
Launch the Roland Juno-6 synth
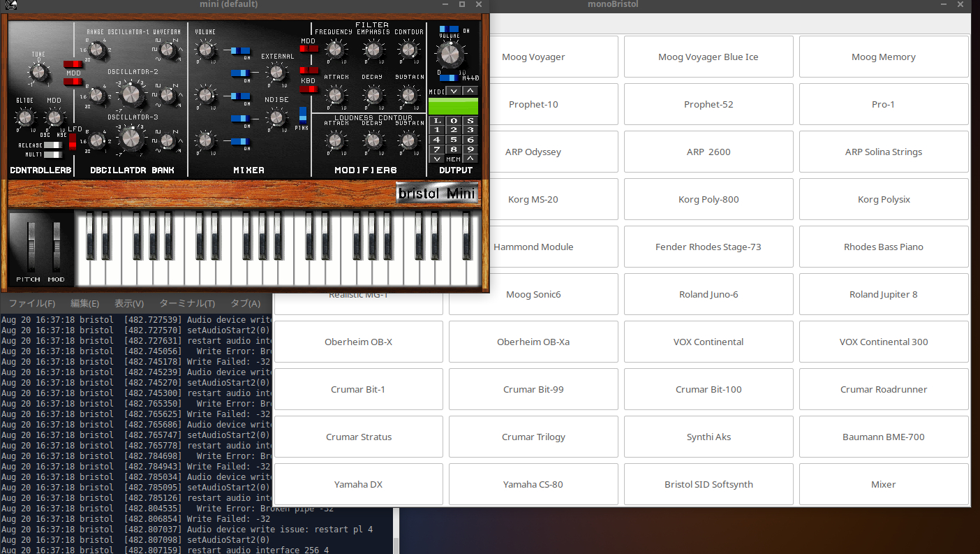(708, 294)
